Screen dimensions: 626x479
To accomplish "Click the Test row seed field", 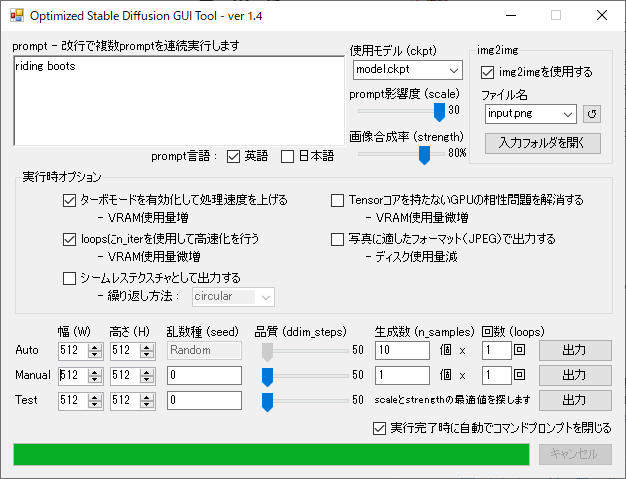I will click(204, 400).
